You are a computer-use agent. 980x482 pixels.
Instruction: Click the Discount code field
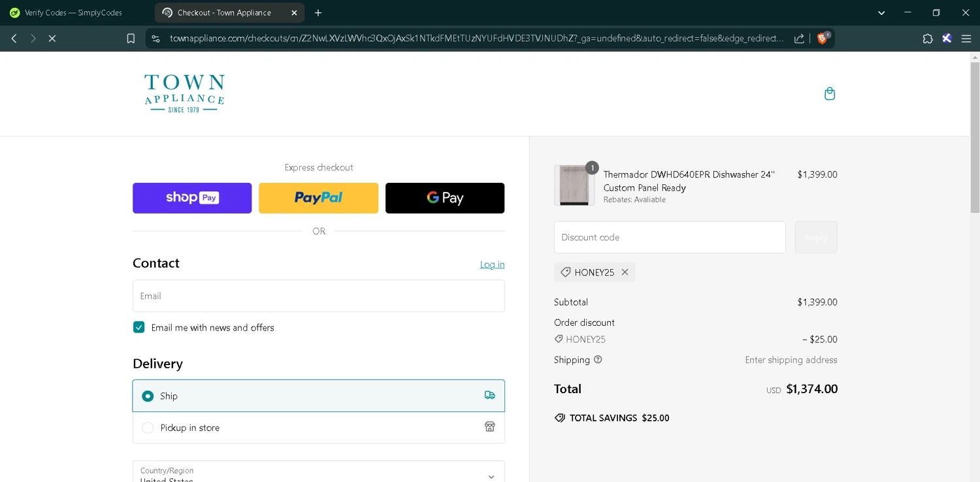click(670, 237)
